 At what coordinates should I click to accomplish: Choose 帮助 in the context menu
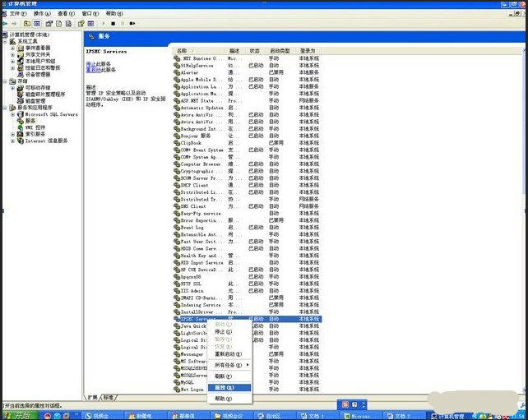click(229, 399)
